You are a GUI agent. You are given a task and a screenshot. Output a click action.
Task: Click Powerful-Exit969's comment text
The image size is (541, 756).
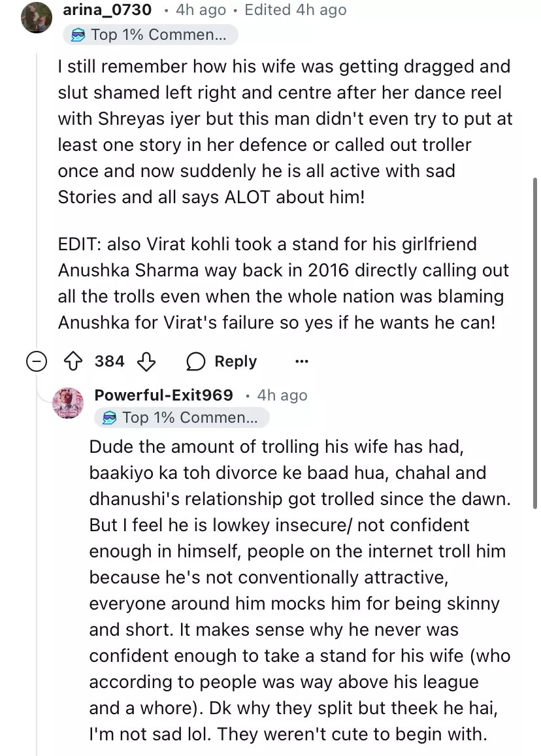(299, 590)
